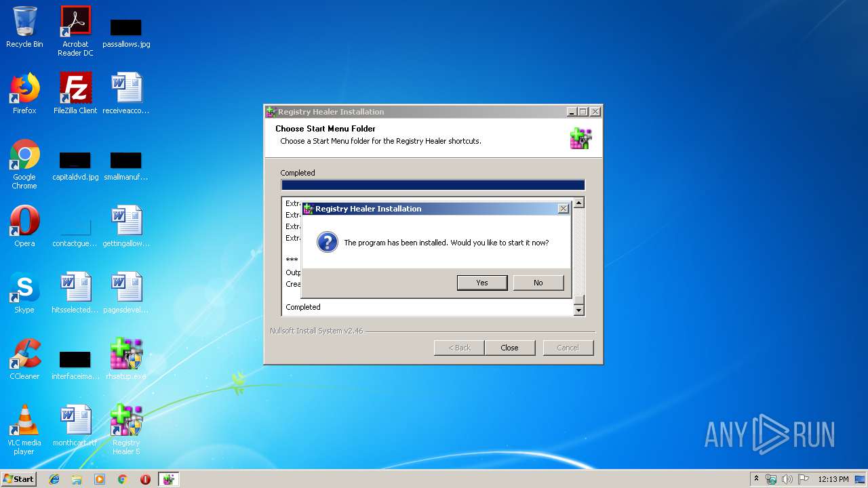Click Yes to start Registry Healer now

pyautogui.click(x=482, y=283)
